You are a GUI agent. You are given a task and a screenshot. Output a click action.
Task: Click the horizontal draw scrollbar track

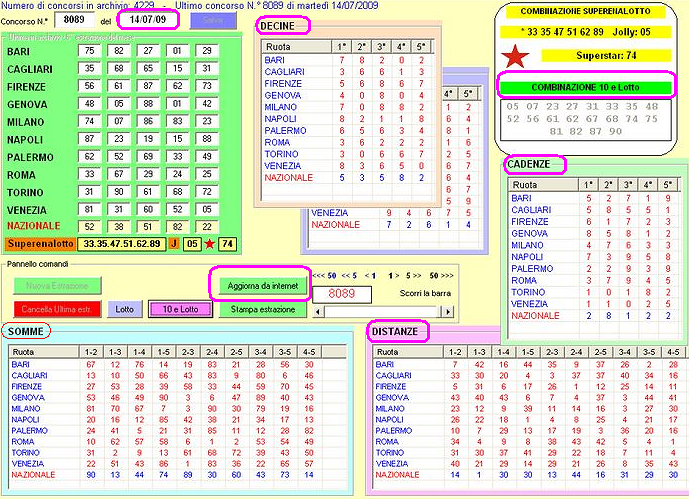(x=383, y=312)
